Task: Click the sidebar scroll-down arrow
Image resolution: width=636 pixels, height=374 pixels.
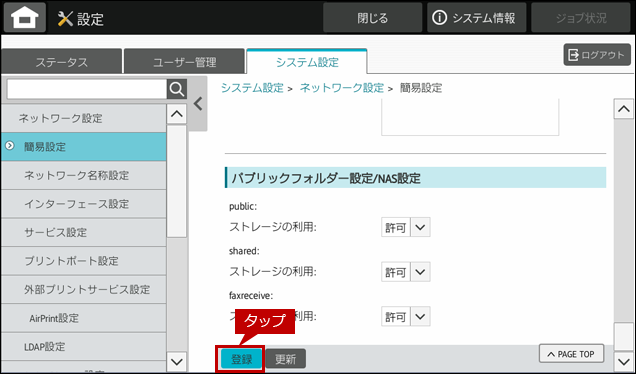Action: pyautogui.click(x=177, y=361)
